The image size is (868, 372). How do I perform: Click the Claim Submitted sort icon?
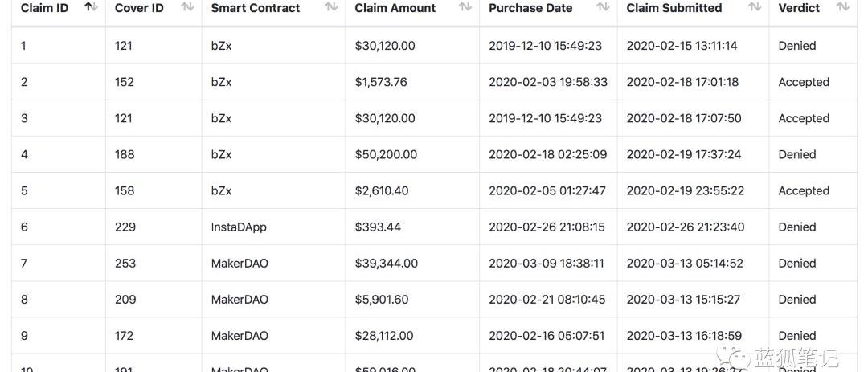click(x=755, y=7)
